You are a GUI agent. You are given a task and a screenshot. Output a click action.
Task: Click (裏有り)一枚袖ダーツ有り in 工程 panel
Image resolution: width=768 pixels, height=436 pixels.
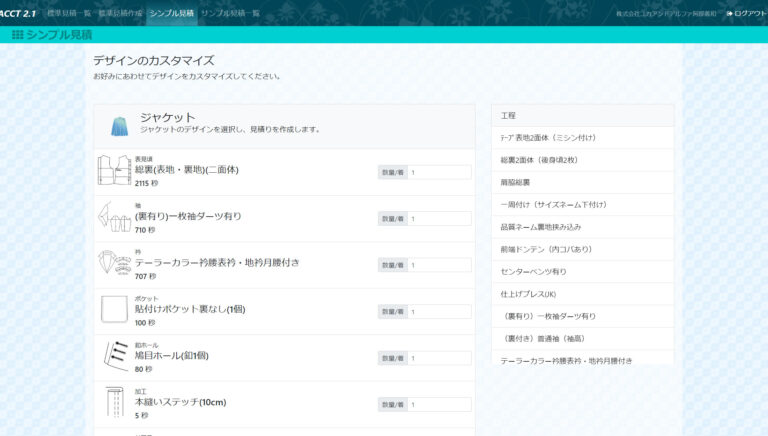582,316
